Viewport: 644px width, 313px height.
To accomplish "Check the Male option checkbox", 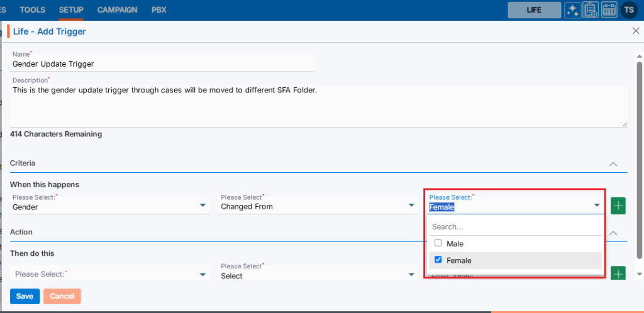I will pos(438,243).
